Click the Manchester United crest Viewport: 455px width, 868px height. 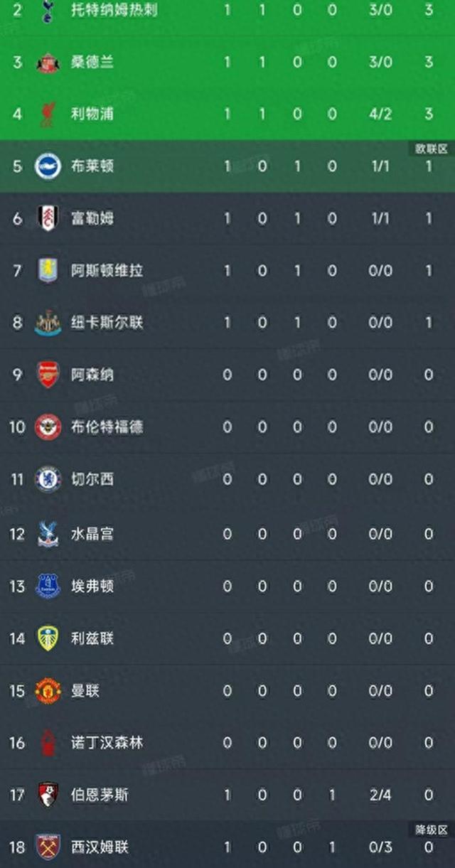tap(48, 690)
